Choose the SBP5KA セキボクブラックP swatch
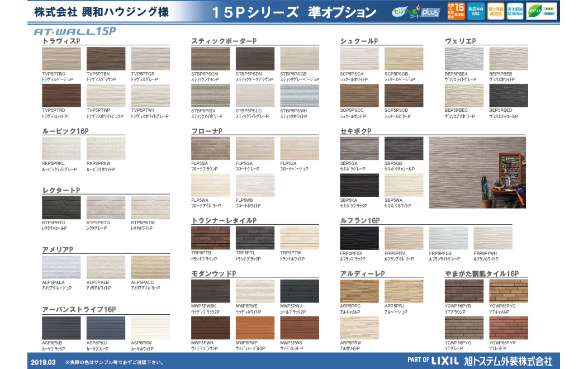Viewport: 588px width, 369px height. pyautogui.click(x=359, y=185)
